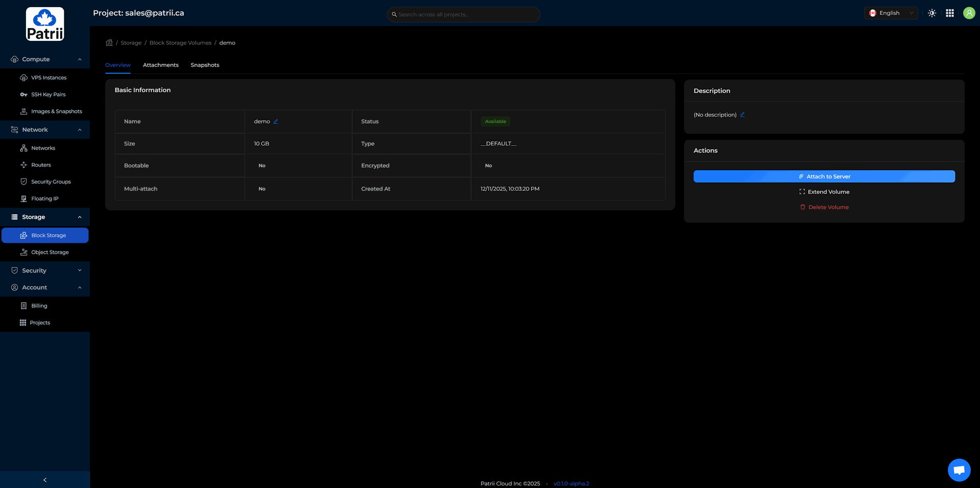
Task: Open the live chat bubble
Action: pyautogui.click(x=959, y=470)
